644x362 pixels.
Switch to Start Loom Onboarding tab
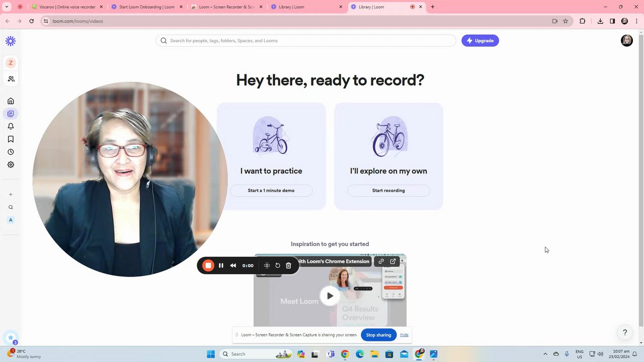(x=147, y=7)
